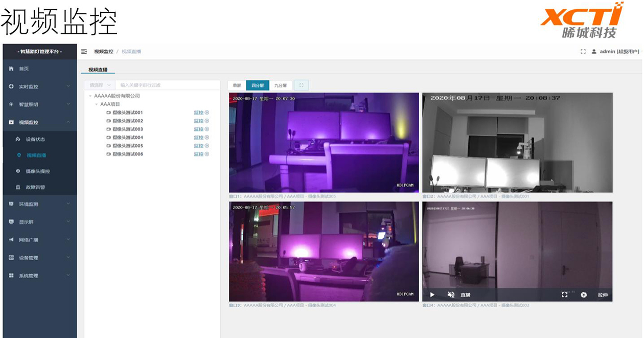644x338 pixels.
Task: Click the fullscreen button next to 九分屏
Action: point(301,85)
